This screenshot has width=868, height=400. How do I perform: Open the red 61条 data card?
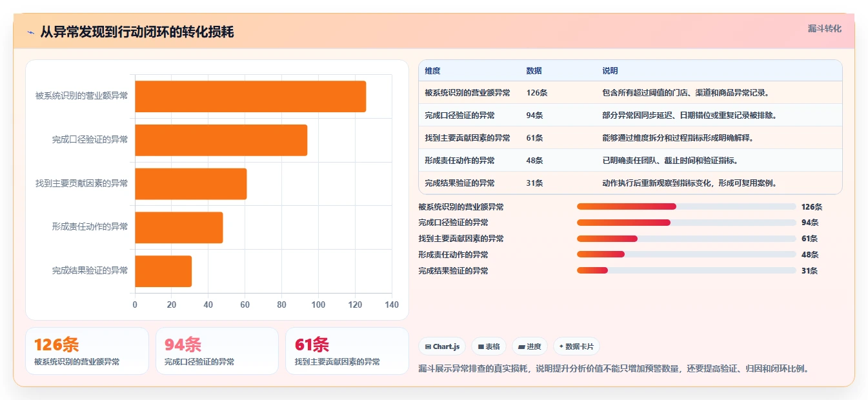click(x=347, y=351)
